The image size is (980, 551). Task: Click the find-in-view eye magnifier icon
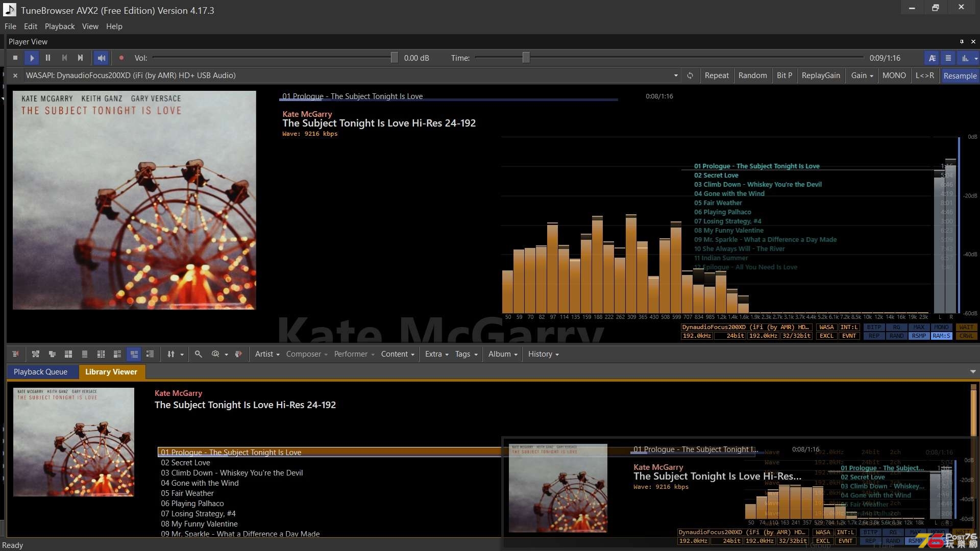coord(215,354)
